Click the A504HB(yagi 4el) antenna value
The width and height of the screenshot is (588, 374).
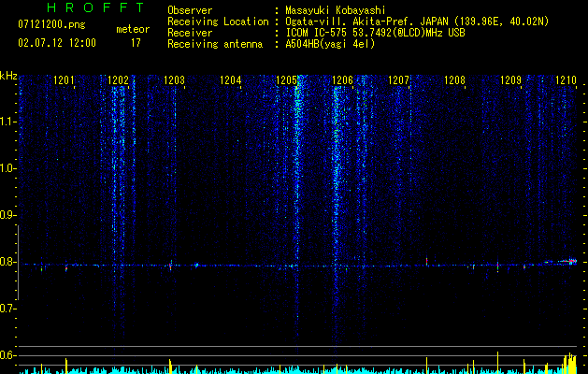click(330, 44)
